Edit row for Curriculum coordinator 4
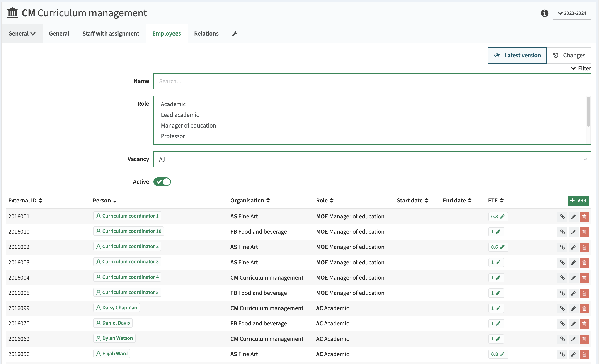This screenshot has height=364, width=599. [x=573, y=278]
